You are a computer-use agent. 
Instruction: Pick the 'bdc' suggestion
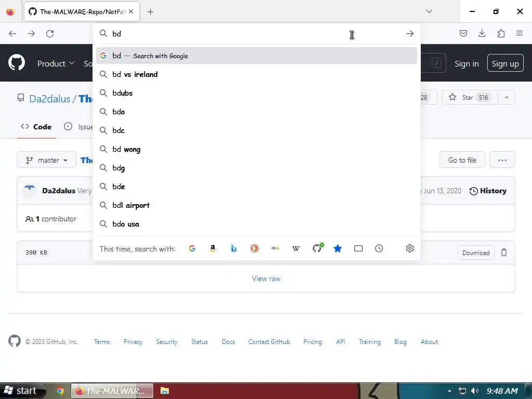click(257, 130)
